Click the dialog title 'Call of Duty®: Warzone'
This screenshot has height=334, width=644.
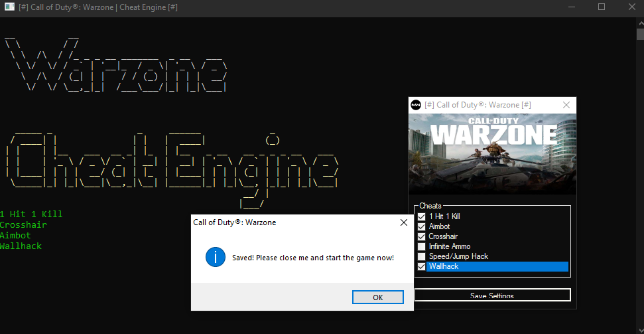click(235, 222)
